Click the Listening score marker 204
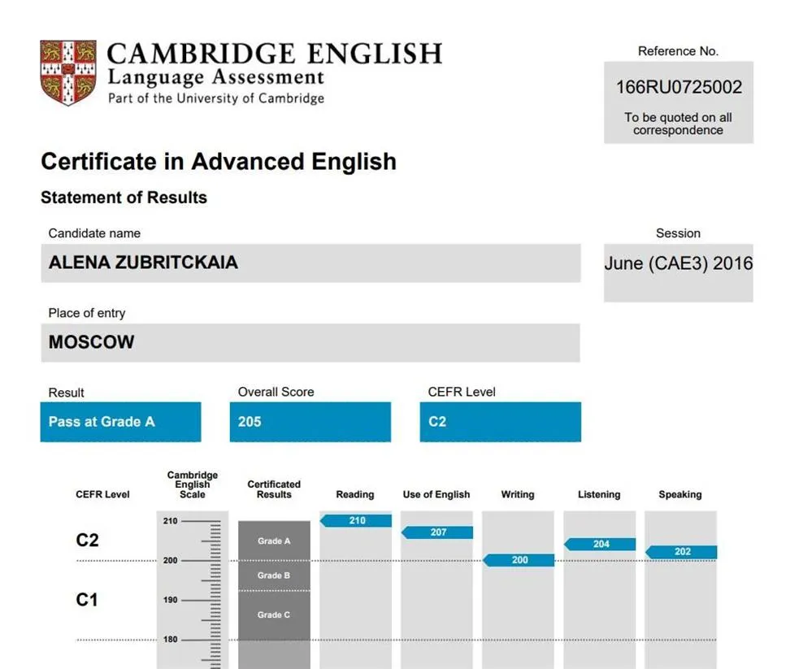This screenshot has width=812, height=669. 600,544
